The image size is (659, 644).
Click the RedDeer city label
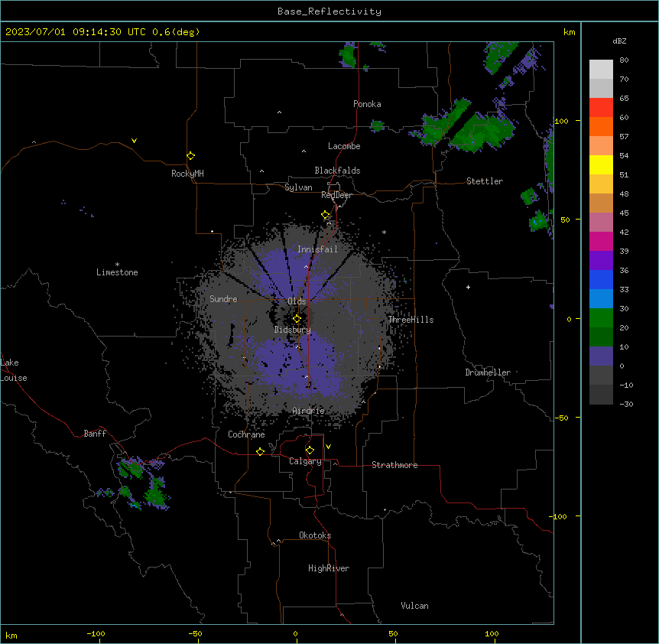click(x=336, y=195)
